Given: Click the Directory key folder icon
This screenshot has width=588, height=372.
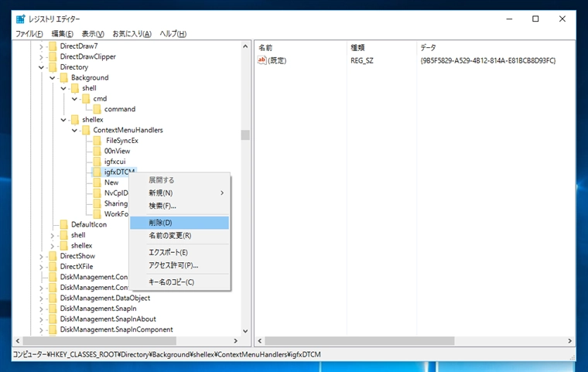Looking at the screenshot, I should pos(53,67).
